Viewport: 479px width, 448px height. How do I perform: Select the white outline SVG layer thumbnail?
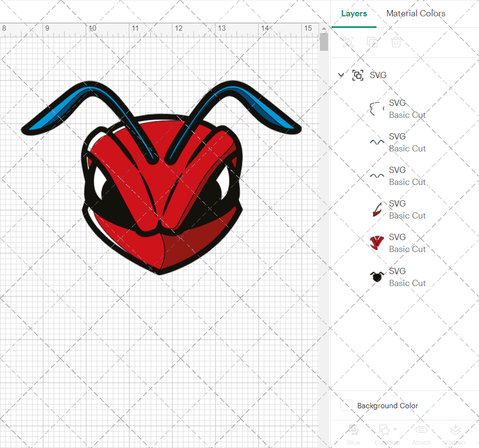377,109
